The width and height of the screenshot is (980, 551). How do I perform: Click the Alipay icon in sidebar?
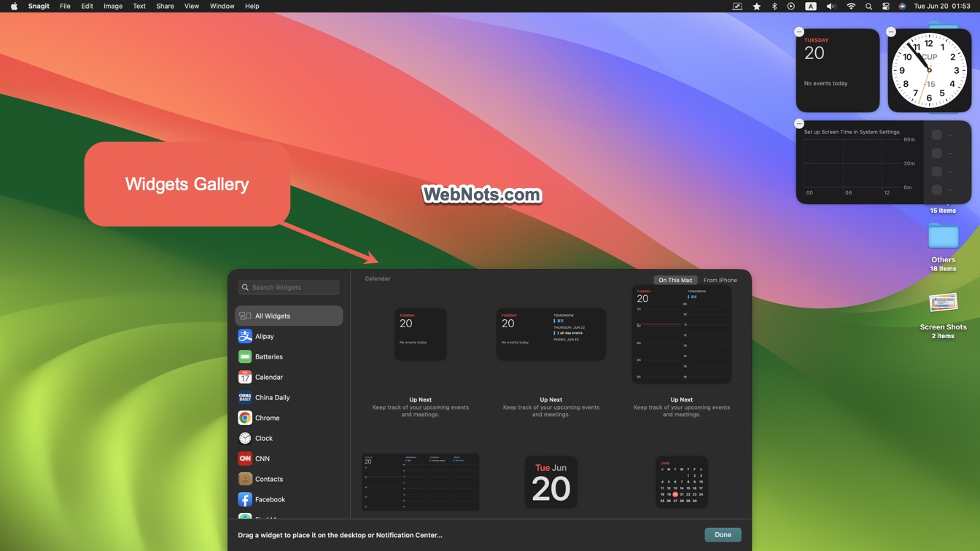(x=245, y=336)
